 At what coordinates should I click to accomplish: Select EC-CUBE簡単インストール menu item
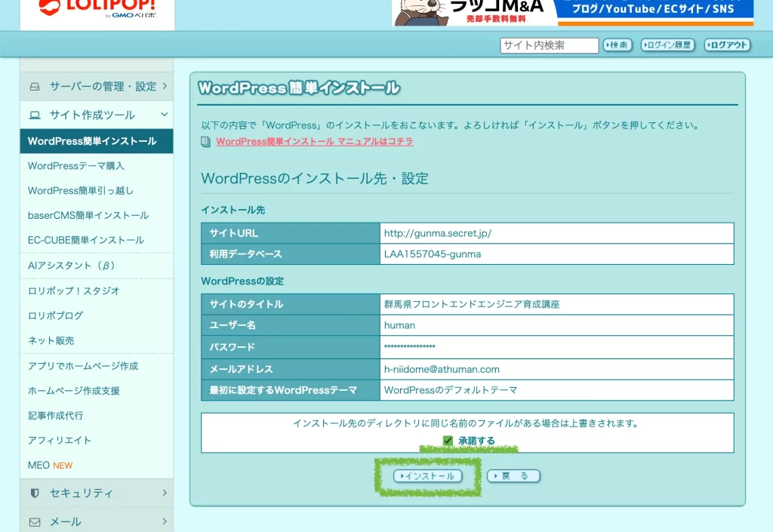pyautogui.click(x=86, y=240)
